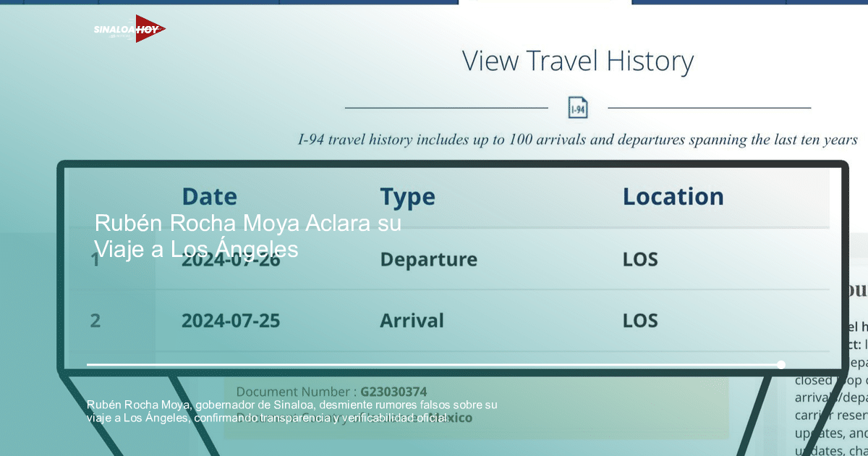Click the caption text about viaje a Los Ángeles
The image size is (868, 456).
(x=292, y=411)
